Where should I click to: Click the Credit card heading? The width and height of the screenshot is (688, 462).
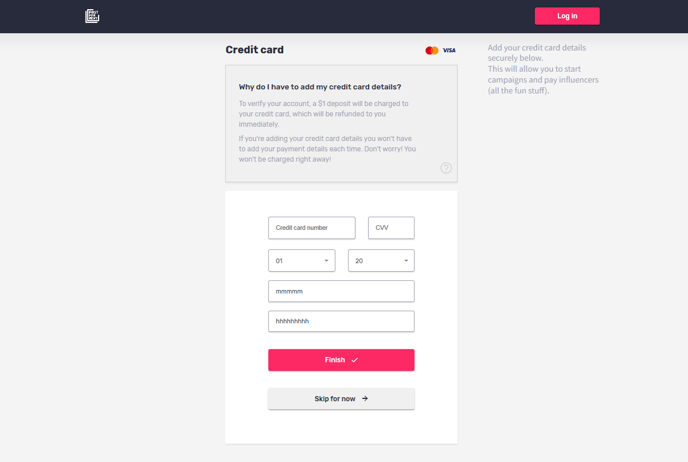point(254,50)
